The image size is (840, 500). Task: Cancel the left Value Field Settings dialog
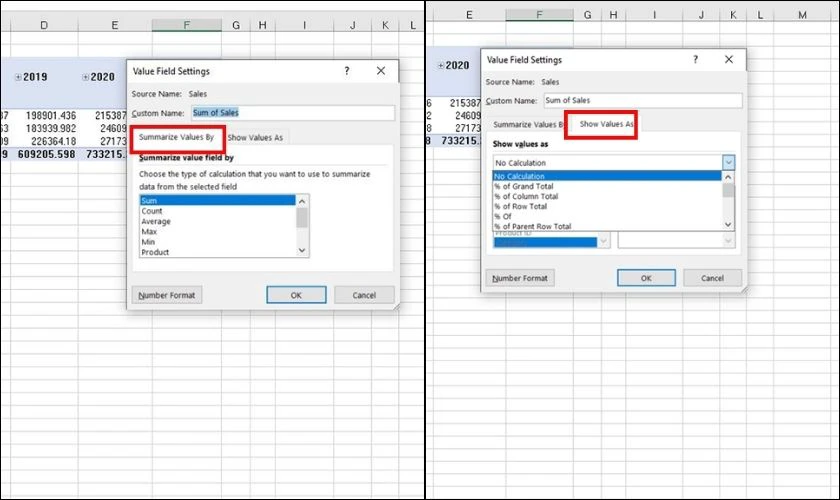pyautogui.click(x=364, y=295)
